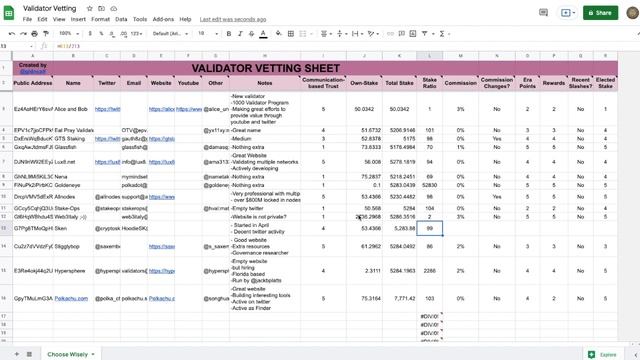Open Alice and Bob Twitter link
Image resolution: width=640 pixels, height=360 pixels.
pyautogui.click(x=107, y=109)
